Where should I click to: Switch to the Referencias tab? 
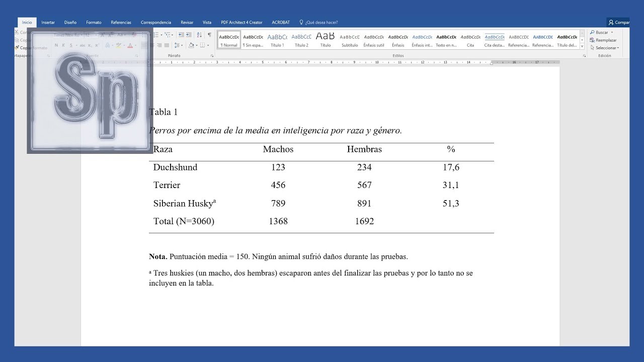tap(121, 22)
